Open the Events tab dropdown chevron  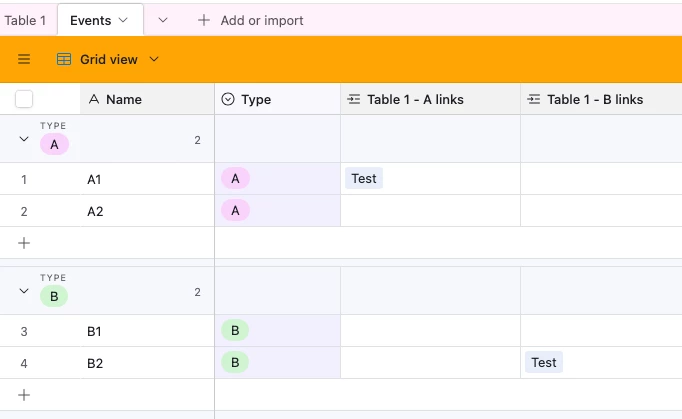(x=123, y=20)
